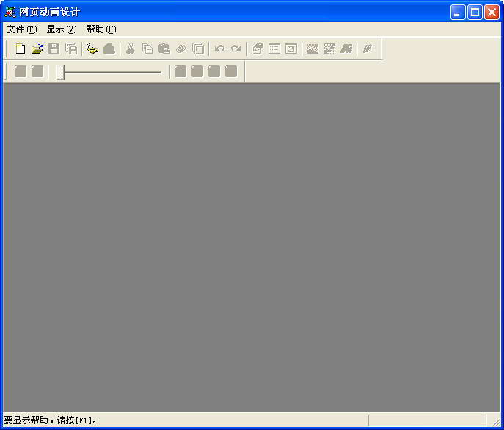The image size is (504, 430).
Task: Maximize the 网页动画设计 window
Action: click(475, 12)
